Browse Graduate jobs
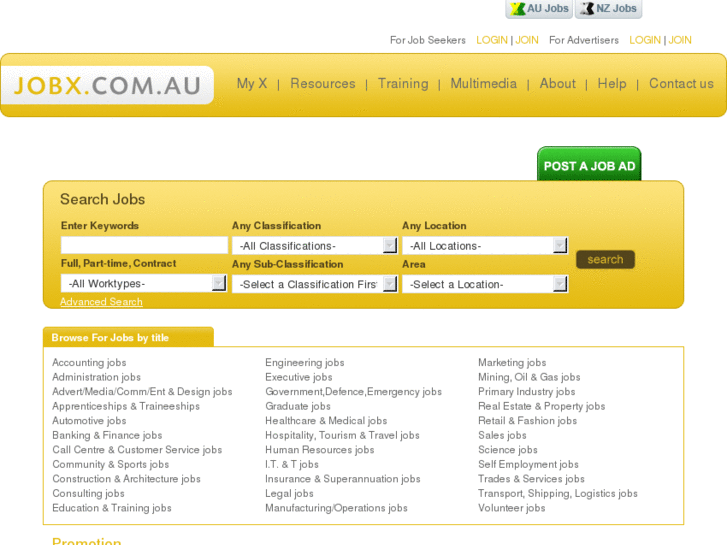 coord(298,406)
